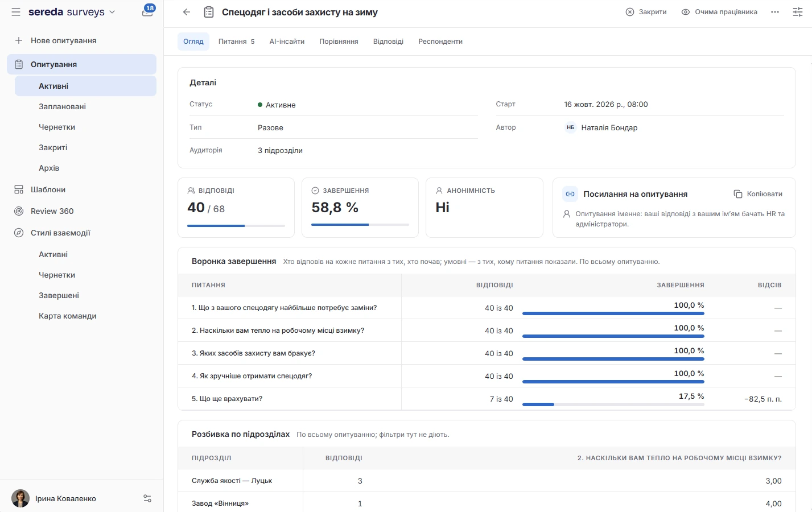The image size is (812, 512).
Task: Click Ірина Коваленко profile avatar
Action: tap(20, 498)
